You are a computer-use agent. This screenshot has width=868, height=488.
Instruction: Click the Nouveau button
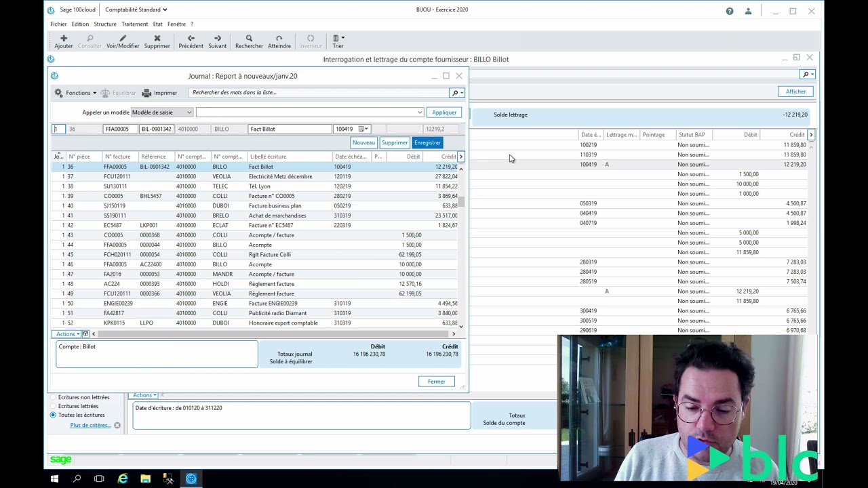pos(363,143)
